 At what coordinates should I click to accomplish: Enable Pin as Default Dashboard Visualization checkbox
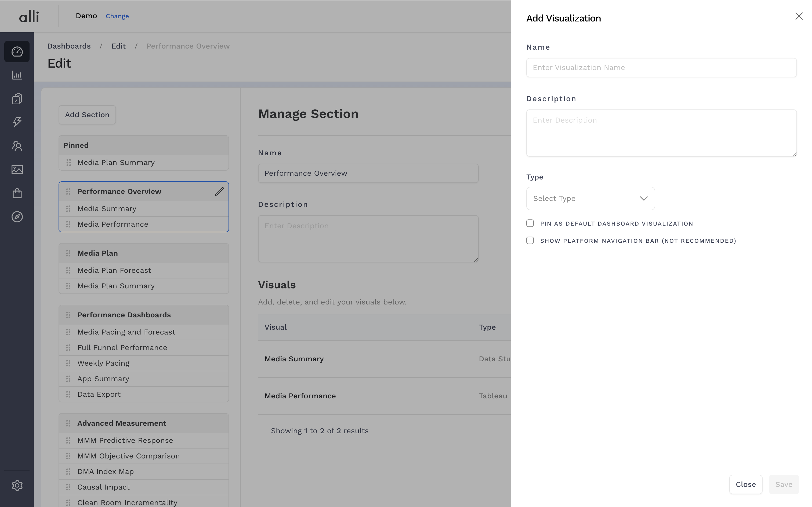coord(530,224)
